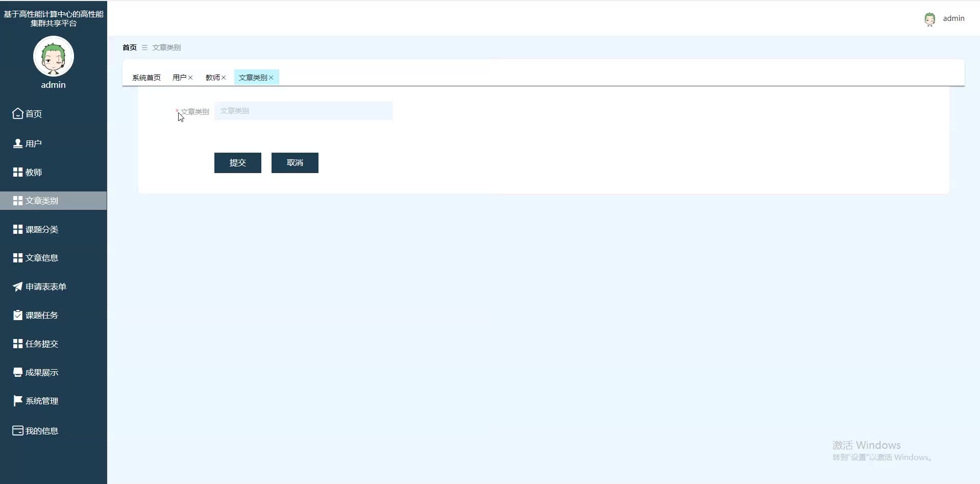Click the small admin avatar top right
This screenshot has height=484, width=980.
(x=930, y=19)
